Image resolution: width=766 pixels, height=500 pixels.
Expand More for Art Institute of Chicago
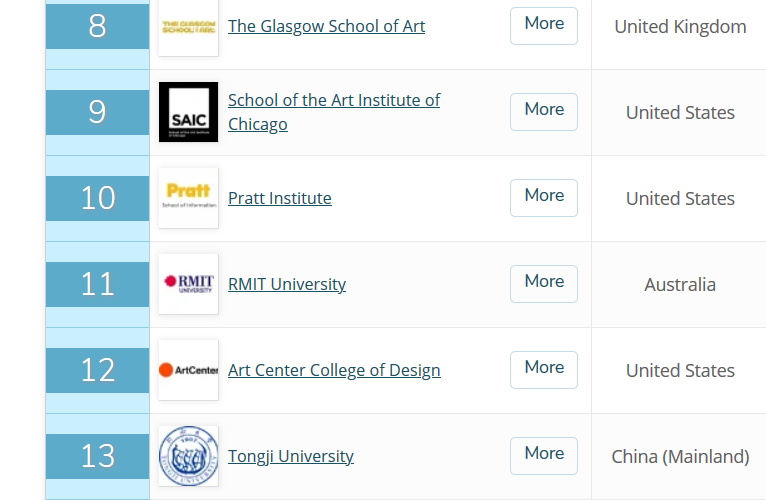point(544,111)
